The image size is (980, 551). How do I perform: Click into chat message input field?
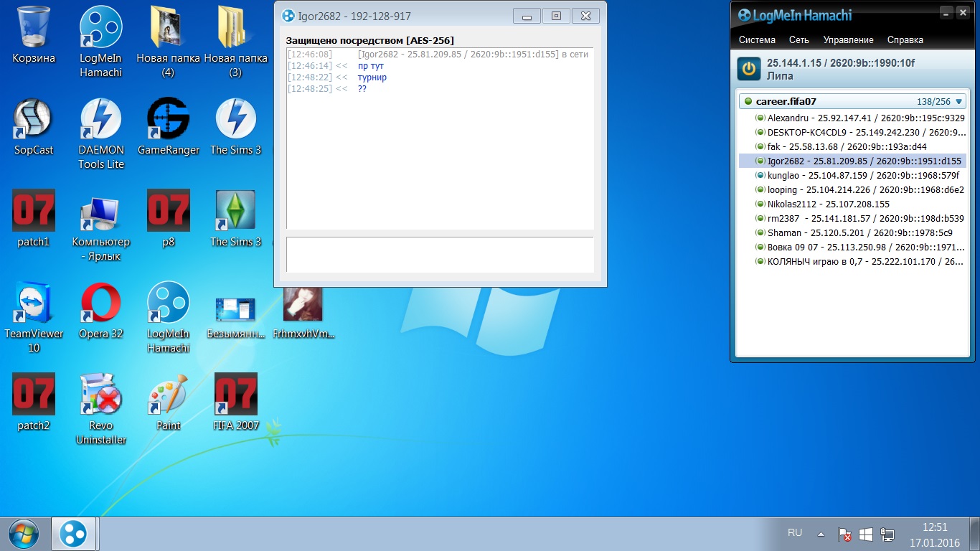(440, 255)
